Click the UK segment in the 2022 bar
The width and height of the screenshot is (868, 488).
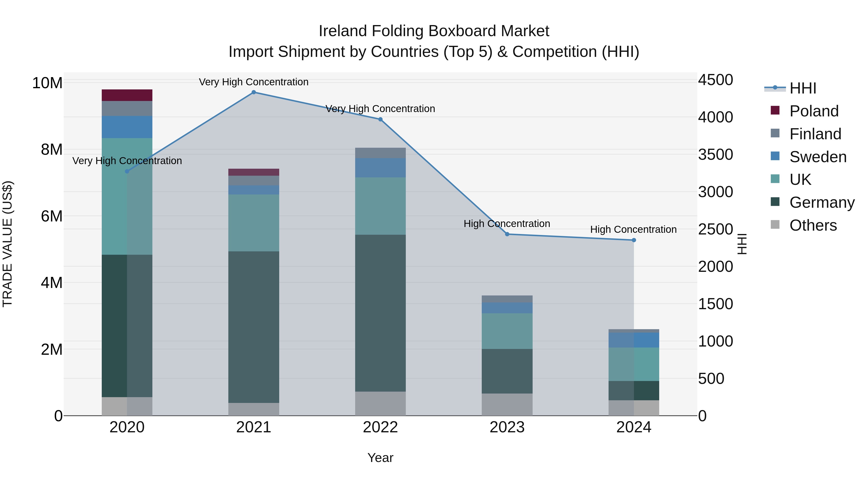tap(380, 206)
